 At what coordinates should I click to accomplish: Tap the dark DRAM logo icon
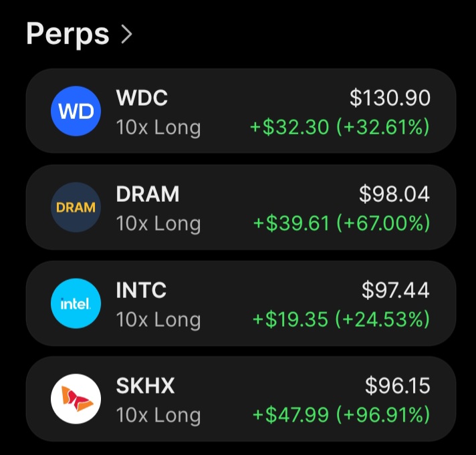(76, 207)
